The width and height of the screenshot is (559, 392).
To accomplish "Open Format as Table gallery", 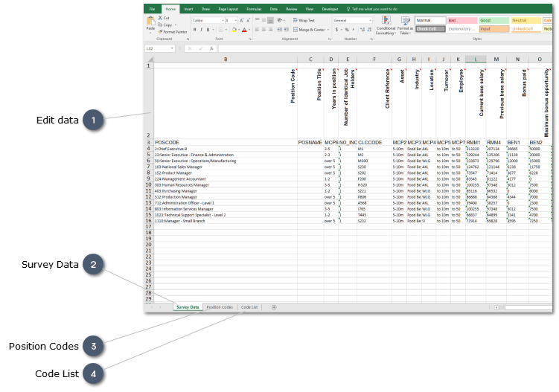I will [405, 25].
